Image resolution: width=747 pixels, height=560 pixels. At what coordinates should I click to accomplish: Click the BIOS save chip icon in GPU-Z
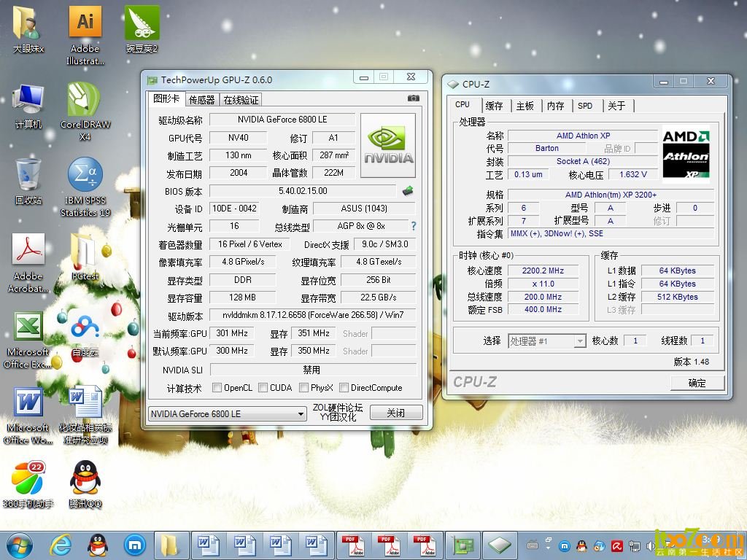pyautogui.click(x=407, y=191)
